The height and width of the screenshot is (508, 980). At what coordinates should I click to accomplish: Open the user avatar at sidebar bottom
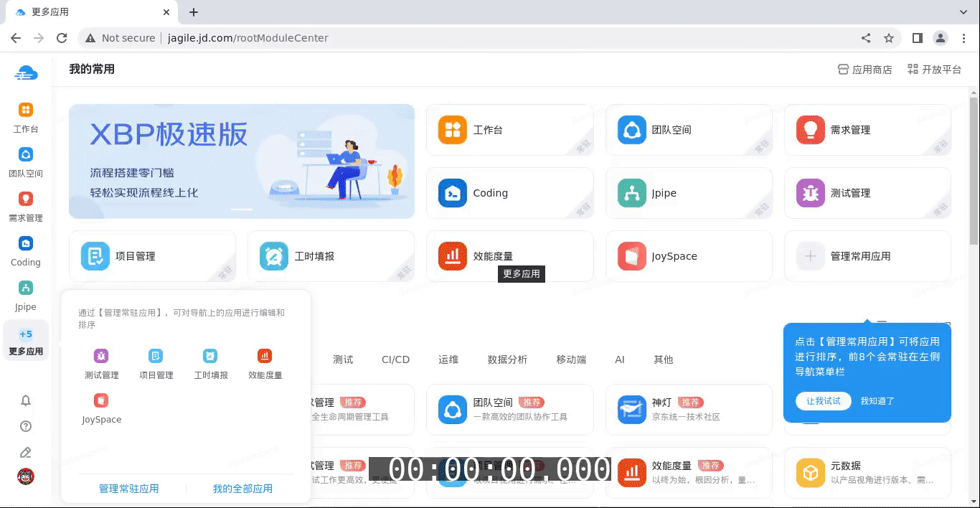(26, 476)
